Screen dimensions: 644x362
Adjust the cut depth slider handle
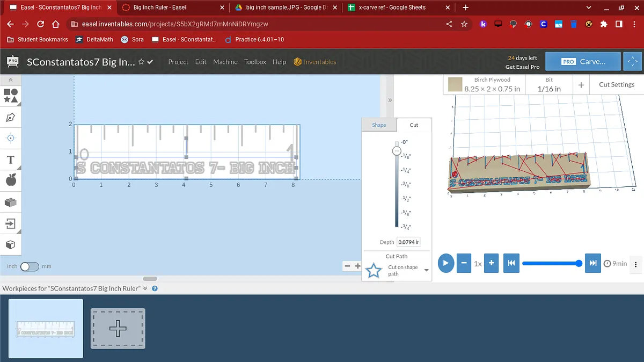click(x=397, y=151)
